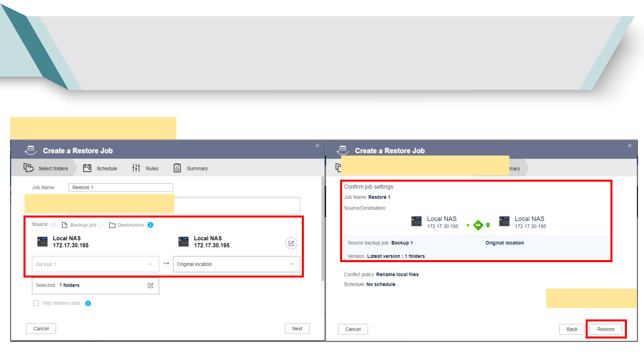Click the Rules sliders icon
The image size is (644, 362).
[x=136, y=168]
